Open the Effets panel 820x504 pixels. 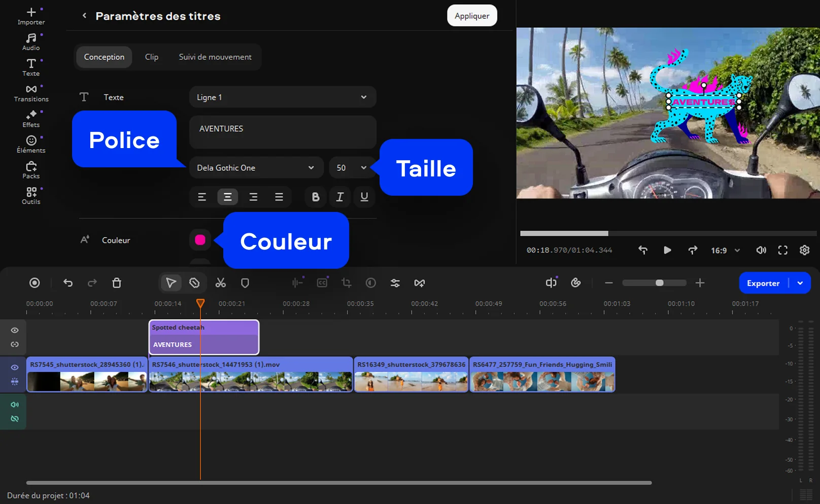pos(31,119)
